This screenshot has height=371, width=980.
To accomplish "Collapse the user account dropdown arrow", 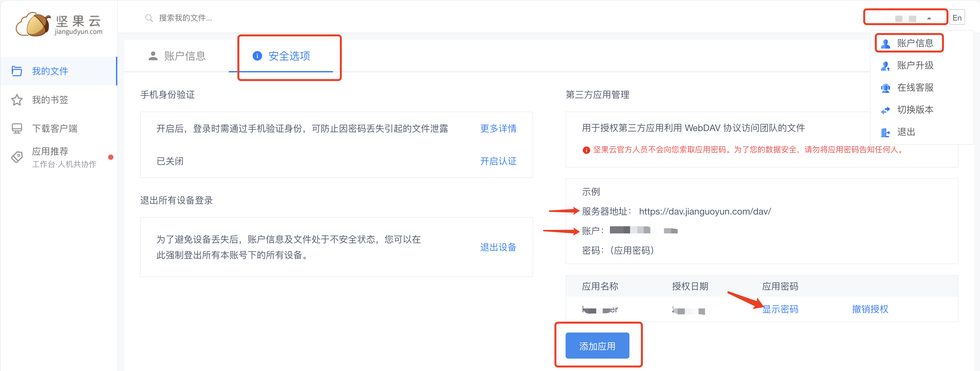I will 929,18.
